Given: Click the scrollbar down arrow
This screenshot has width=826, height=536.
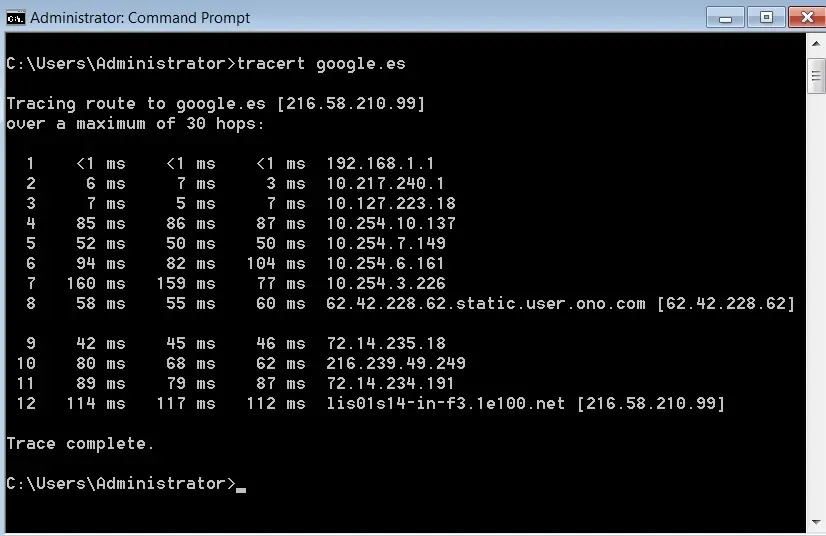Looking at the screenshot, I should pyautogui.click(x=816, y=522).
